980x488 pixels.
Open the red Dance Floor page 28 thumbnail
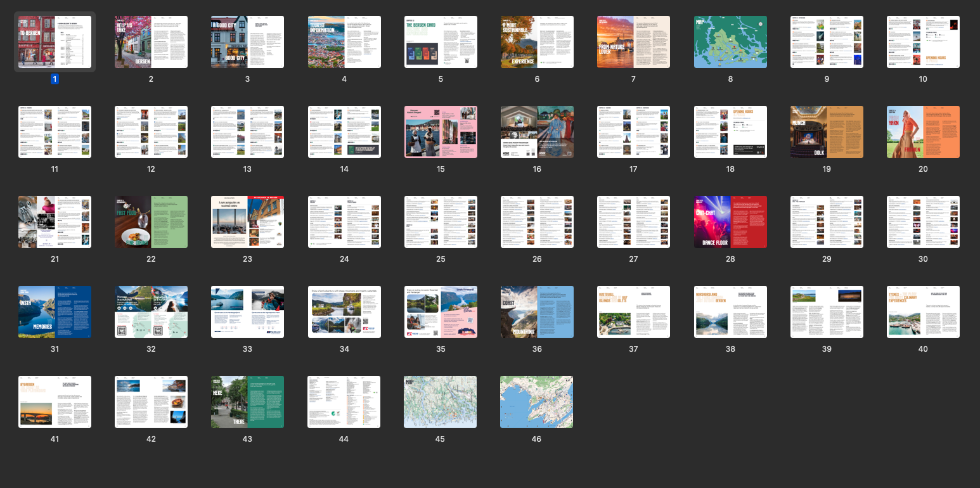[730, 222]
